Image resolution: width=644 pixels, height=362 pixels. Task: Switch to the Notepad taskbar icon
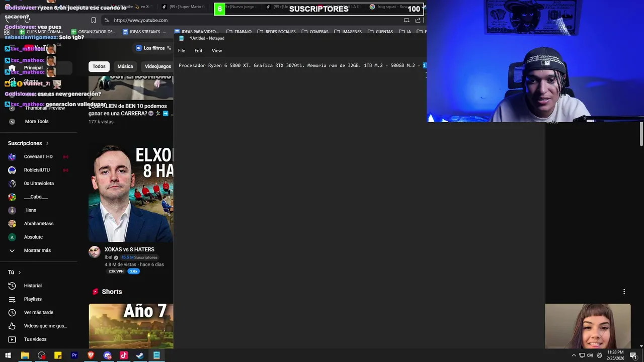pos(156,355)
